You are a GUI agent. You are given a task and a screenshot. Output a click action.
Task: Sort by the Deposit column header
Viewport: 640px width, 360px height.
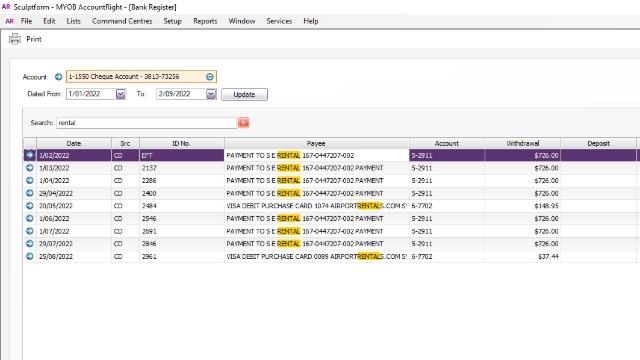[x=599, y=143]
